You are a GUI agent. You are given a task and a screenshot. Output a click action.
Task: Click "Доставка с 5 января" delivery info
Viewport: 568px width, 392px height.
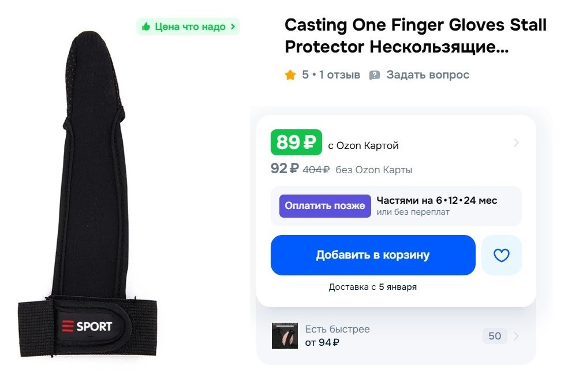pyautogui.click(x=373, y=287)
